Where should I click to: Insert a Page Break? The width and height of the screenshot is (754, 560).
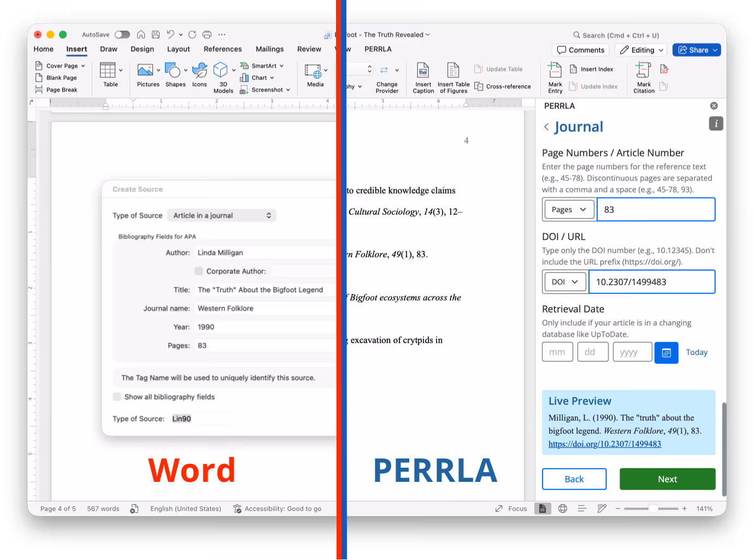click(56, 90)
